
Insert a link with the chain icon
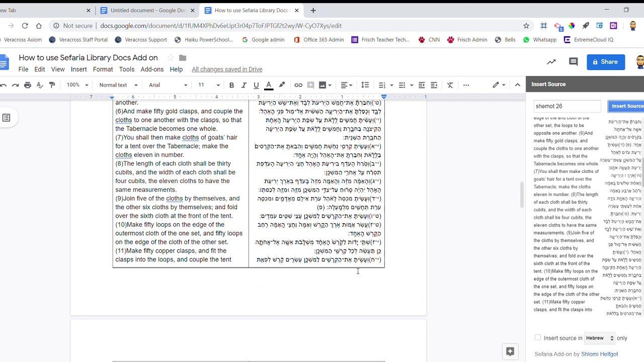click(x=298, y=85)
